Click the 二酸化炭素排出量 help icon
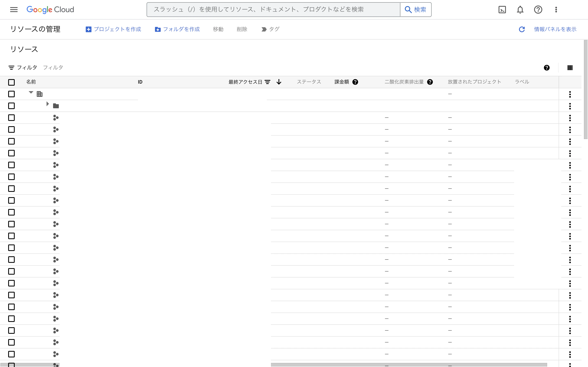Viewport: 588px width, 367px height. (430, 82)
